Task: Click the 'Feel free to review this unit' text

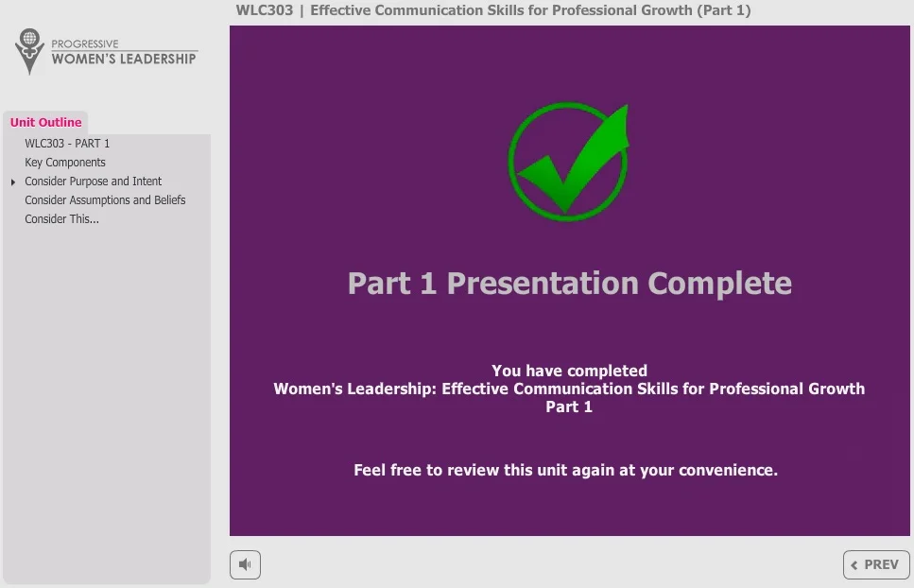Action: tap(565, 470)
